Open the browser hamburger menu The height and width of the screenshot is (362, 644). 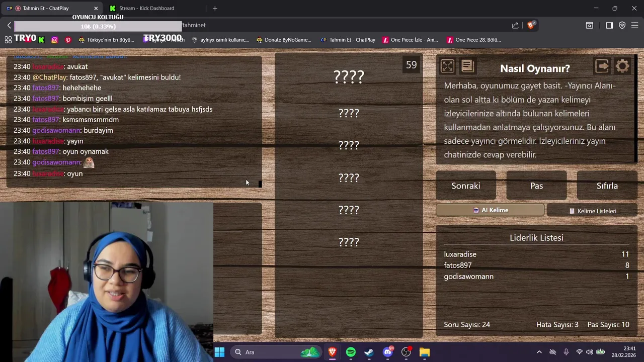[x=634, y=25]
